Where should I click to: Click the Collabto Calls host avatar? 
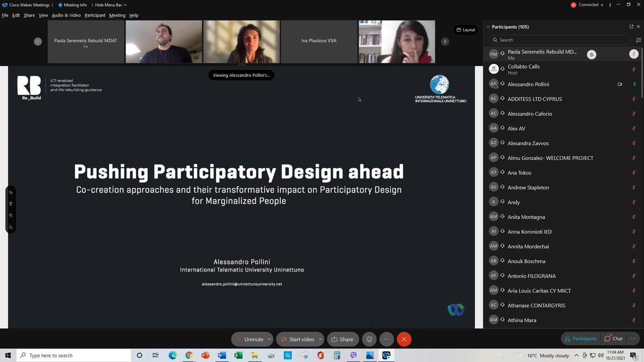point(494,69)
